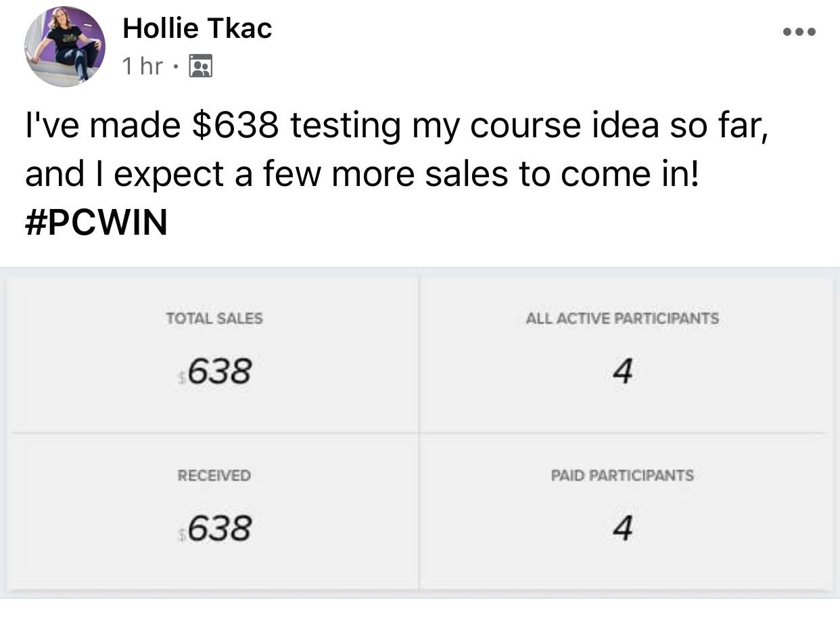This screenshot has height=623, width=840.
Task: Click the post text about $638
Action: 396,126
